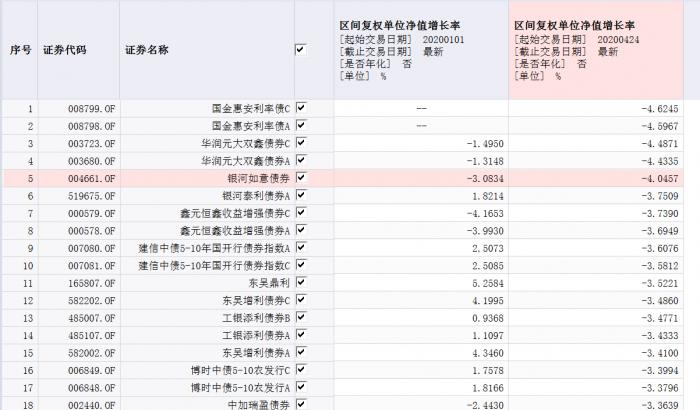The image size is (700, 410).
Task: Click the fund name 建信中债5-10年国开行债券指数C
Action: (x=214, y=266)
